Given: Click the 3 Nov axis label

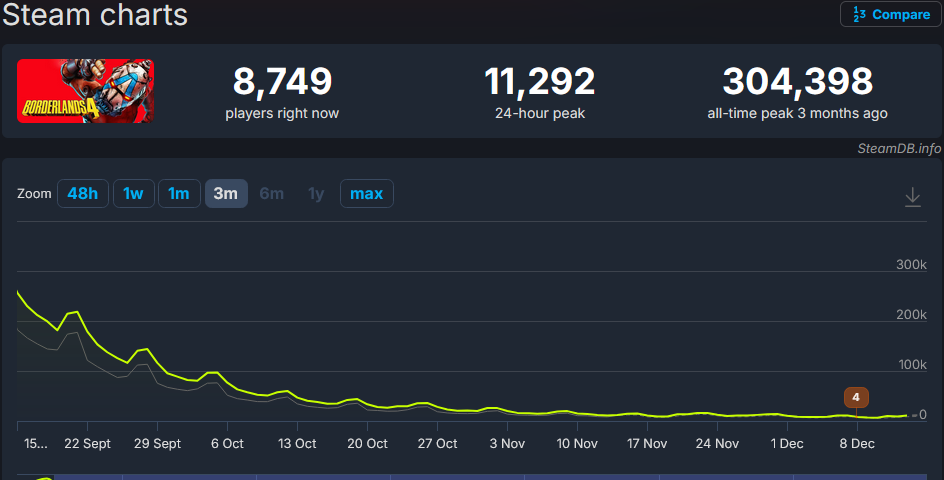Looking at the screenshot, I should pyautogui.click(x=507, y=444).
